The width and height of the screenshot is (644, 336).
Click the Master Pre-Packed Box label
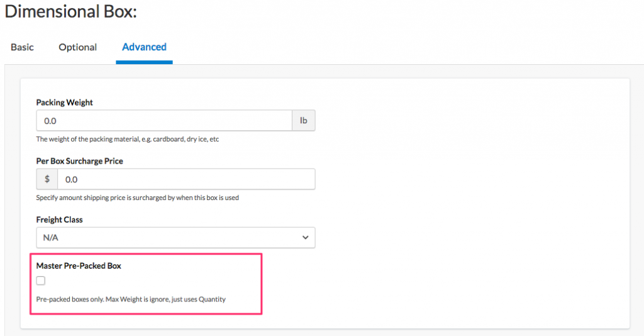tap(79, 266)
